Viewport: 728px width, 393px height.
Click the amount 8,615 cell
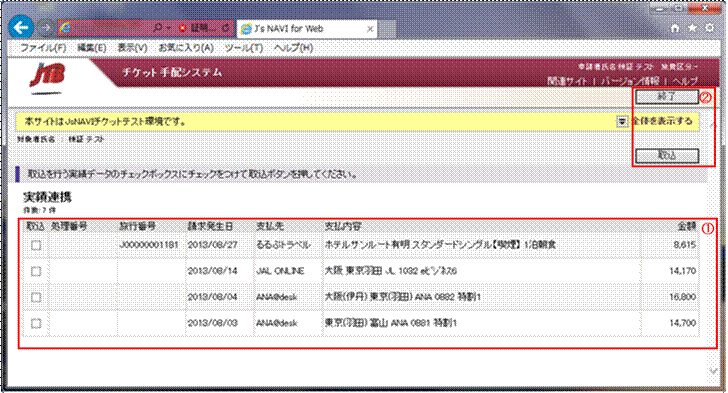[685, 245]
